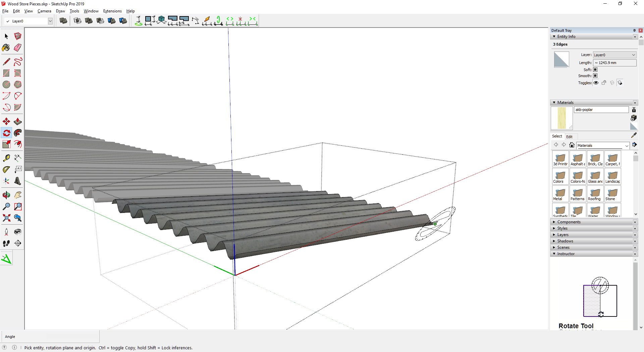
Task: Choose the Freehand drawing tool
Action: pyautogui.click(x=18, y=62)
